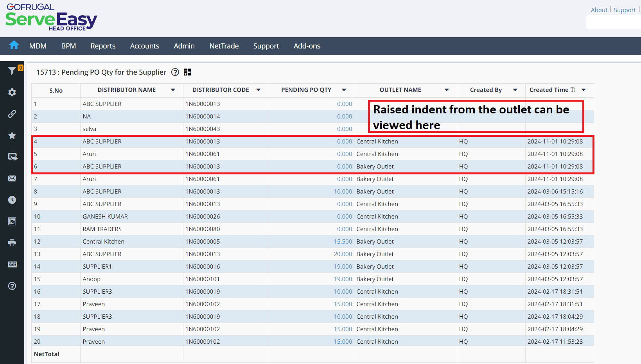641x364 pixels.
Task: Click help icon beside the report title
Action: click(x=175, y=72)
